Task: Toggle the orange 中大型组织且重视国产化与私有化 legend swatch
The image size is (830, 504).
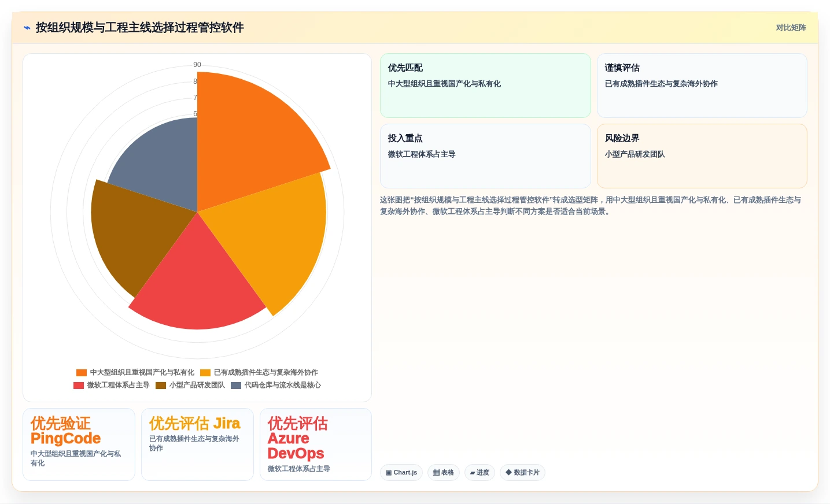Action: tap(82, 373)
